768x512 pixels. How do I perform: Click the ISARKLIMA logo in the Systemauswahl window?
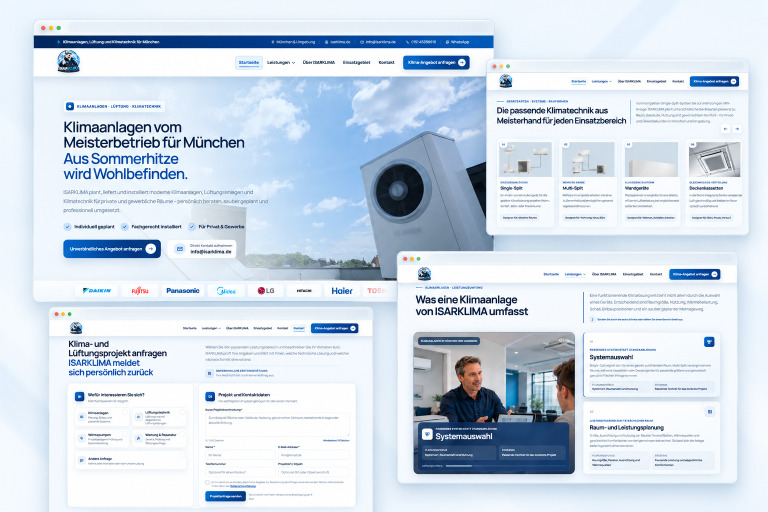click(424, 274)
